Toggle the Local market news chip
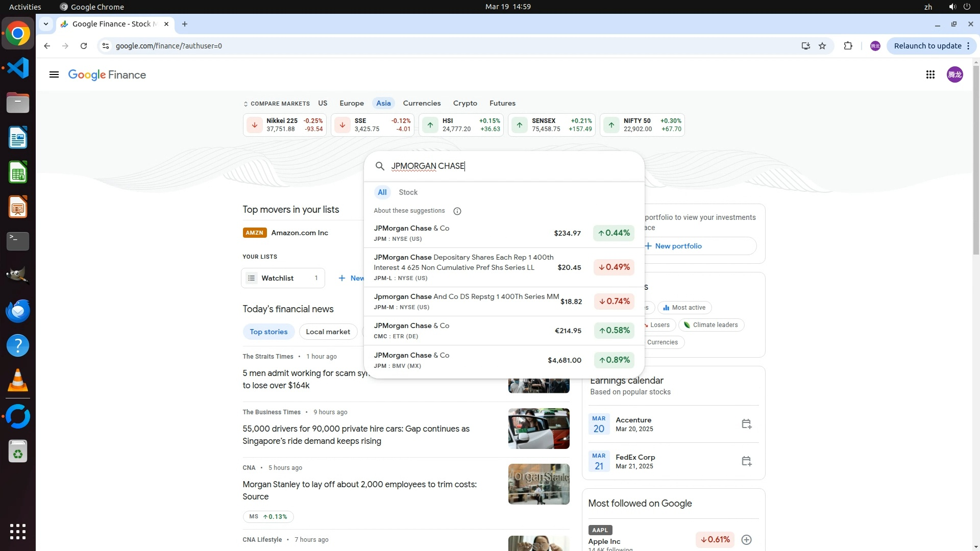 tap(328, 332)
